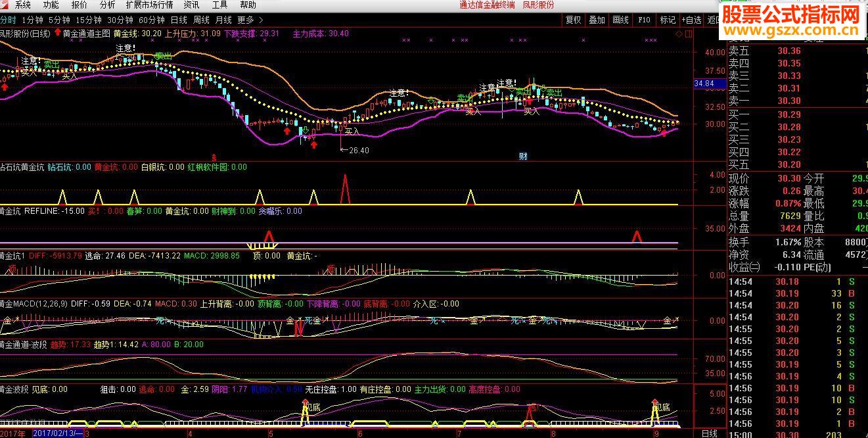Open the 帮助 menu
Image resolution: width=868 pixels, height=438 pixels.
click(248, 5)
